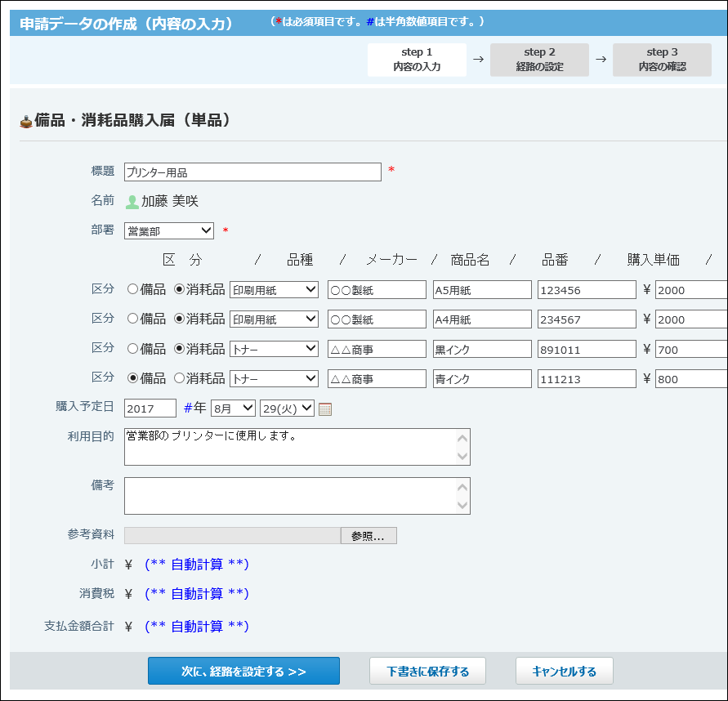This screenshot has height=701, width=728.
Task: Select 備品 radio in the A4用紙 row
Action: pos(133,319)
